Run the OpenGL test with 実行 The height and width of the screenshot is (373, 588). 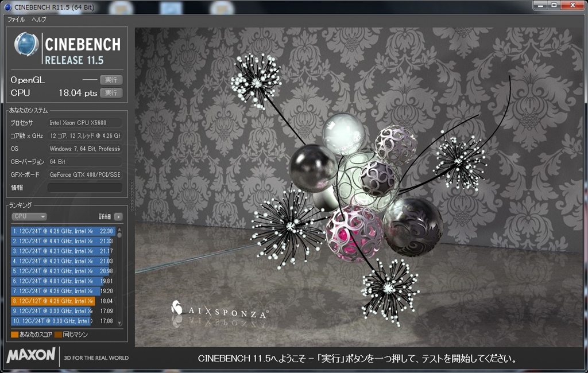pyautogui.click(x=111, y=80)
